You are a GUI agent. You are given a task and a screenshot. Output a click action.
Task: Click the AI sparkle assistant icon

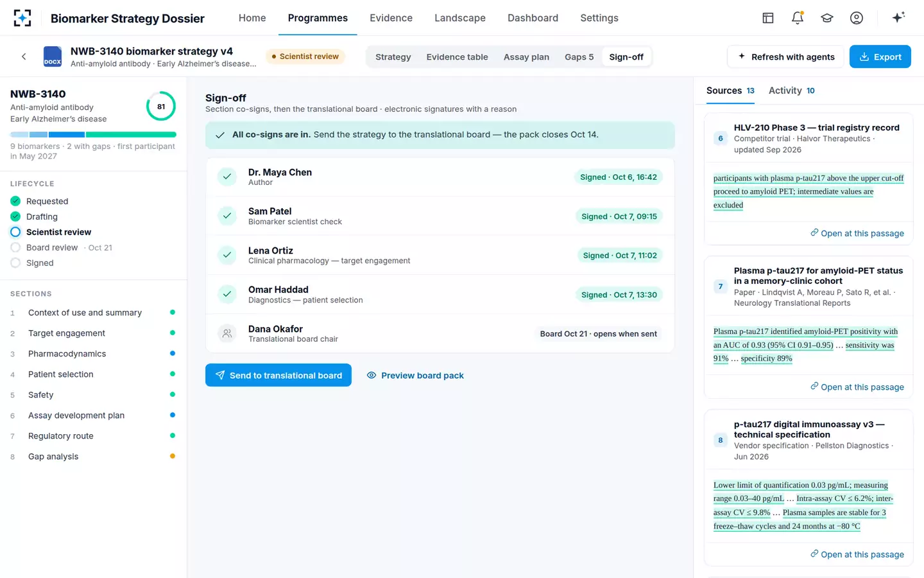click(x=898, y=17)
